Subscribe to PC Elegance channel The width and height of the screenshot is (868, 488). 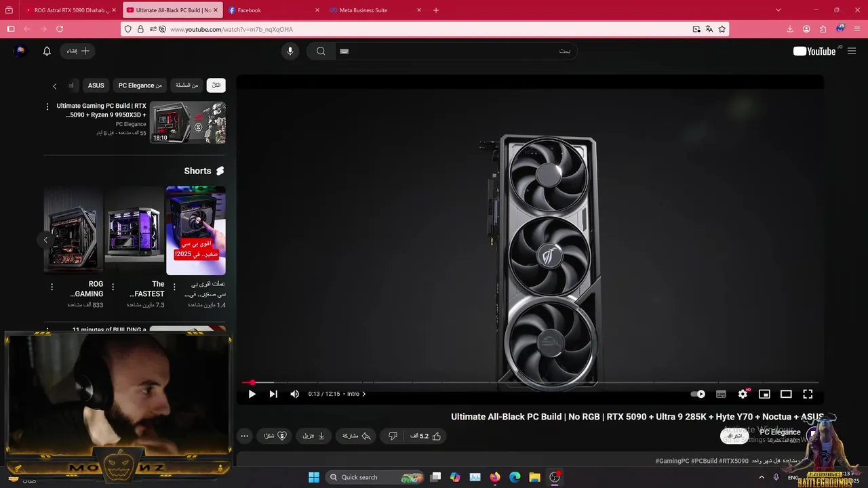tap(734, 436)
